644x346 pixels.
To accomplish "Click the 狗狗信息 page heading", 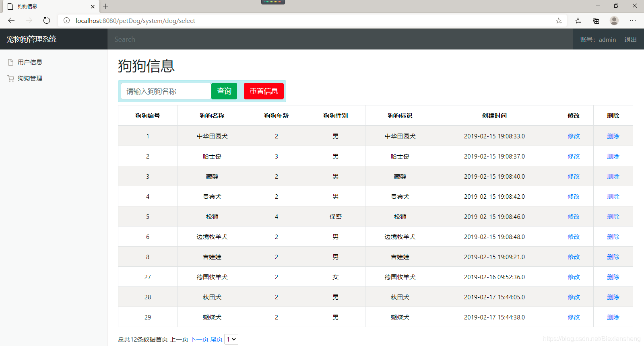I will 146,66.
